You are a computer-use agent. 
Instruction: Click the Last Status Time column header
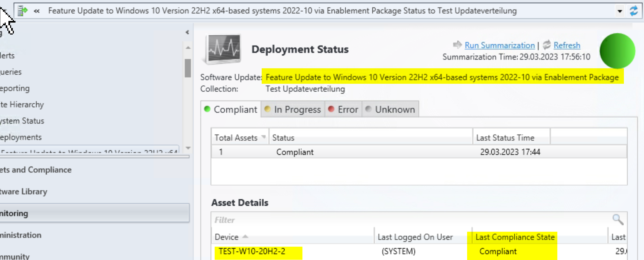pyautogui.click(x=512, y=138)
